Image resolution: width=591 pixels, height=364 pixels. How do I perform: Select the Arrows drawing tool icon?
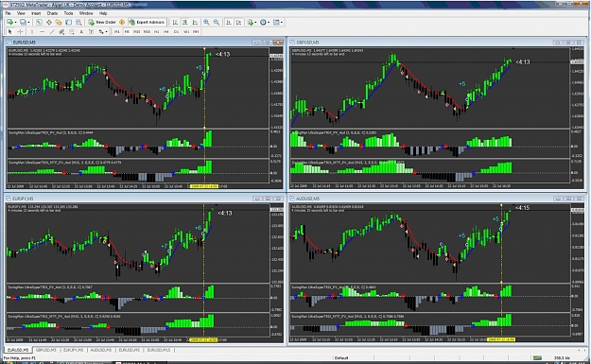pos(101,31)
